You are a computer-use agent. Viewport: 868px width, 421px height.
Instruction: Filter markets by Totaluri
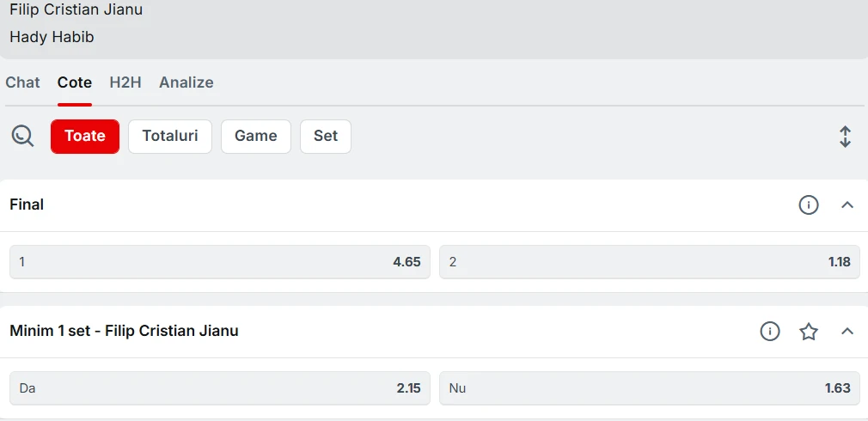[170, 136]
